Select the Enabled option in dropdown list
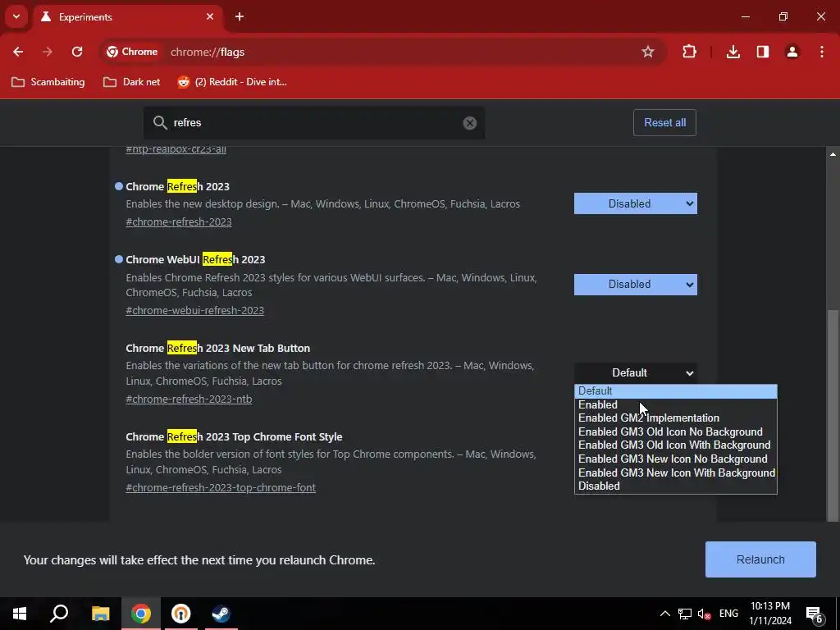The image size is (840, 630). pos(676,405)
